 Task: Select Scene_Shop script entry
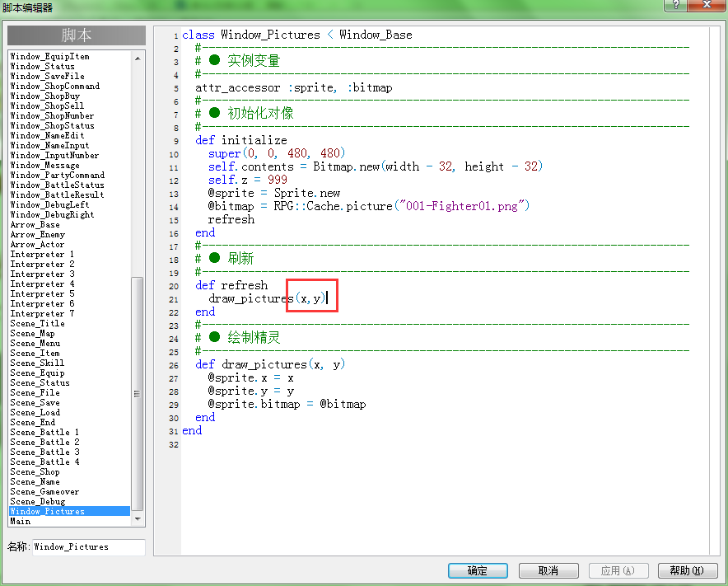tap(35, 471)
